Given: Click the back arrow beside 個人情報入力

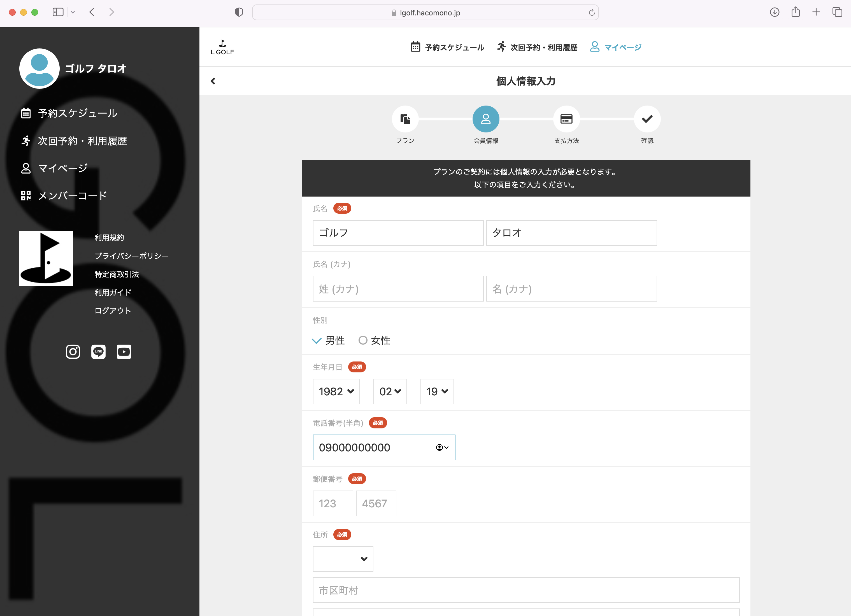Looking at the screenshot, I should click(x=213, y=81).
